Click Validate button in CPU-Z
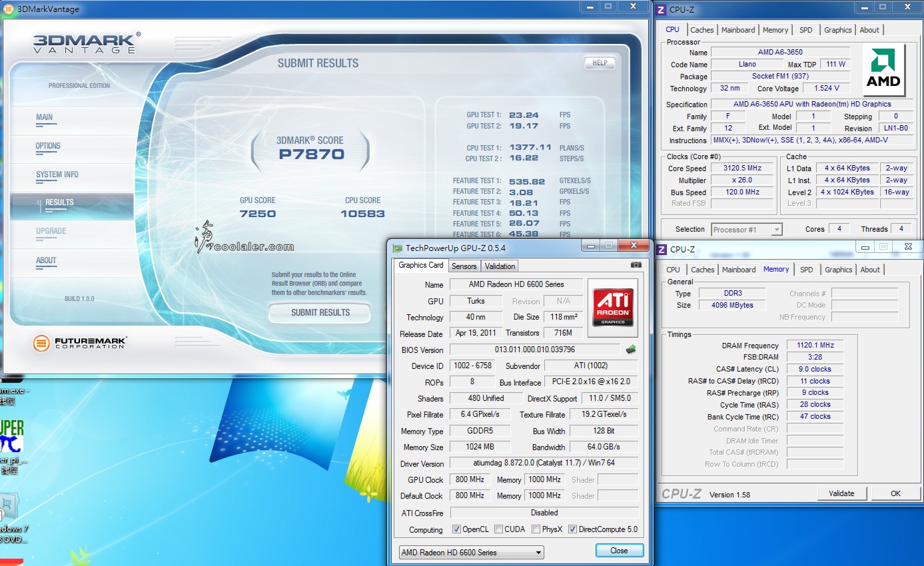Image resolution: width=924 pixels, height=566 pixels. point(841,493)
